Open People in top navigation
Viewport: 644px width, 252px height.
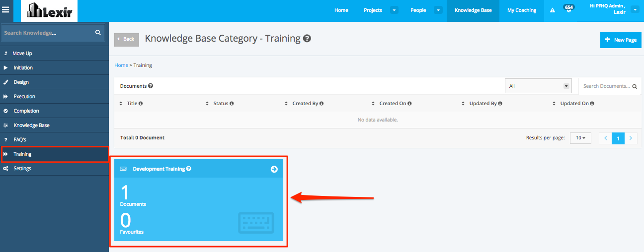pyautogui.click(x=418, y=10)
